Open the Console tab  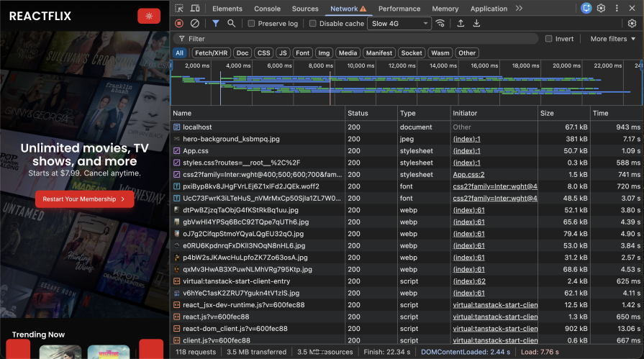click(x=267, y=9)
